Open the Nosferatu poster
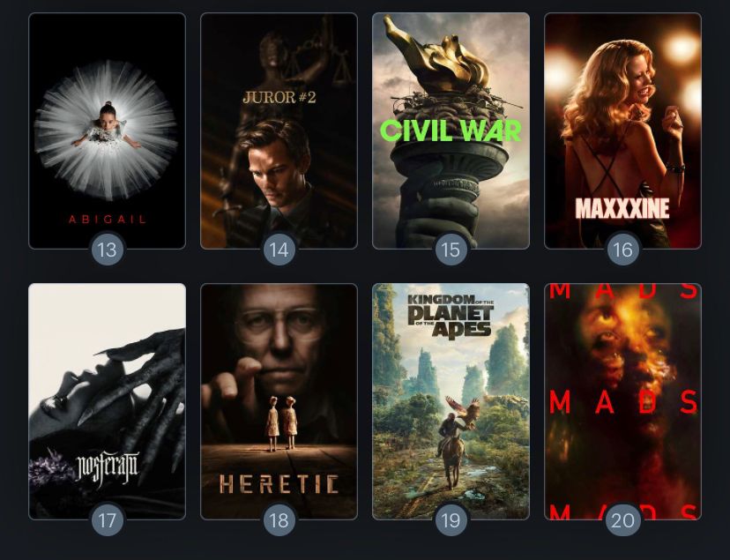 coord(107,401)
